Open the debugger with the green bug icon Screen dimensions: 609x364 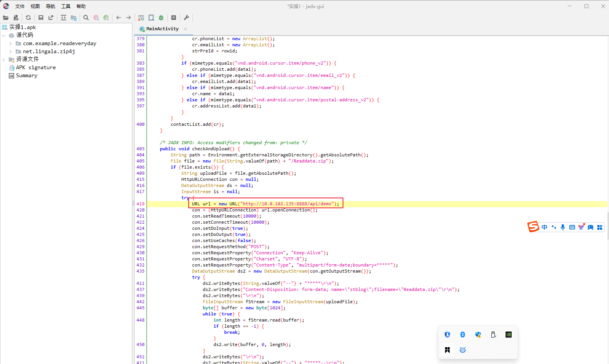point(161,18)
